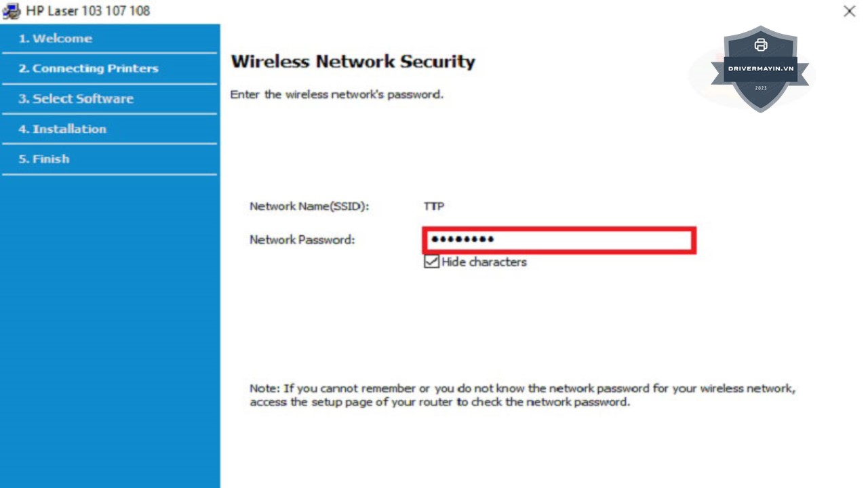Image resolution: width=868 pixels, height=488 pixels.
Task: Focus the Network Password input field
Action: (x=559, y=240)
